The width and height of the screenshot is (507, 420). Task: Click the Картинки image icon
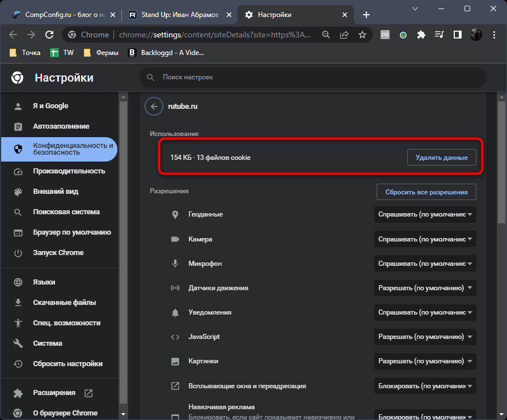(175, 361)
